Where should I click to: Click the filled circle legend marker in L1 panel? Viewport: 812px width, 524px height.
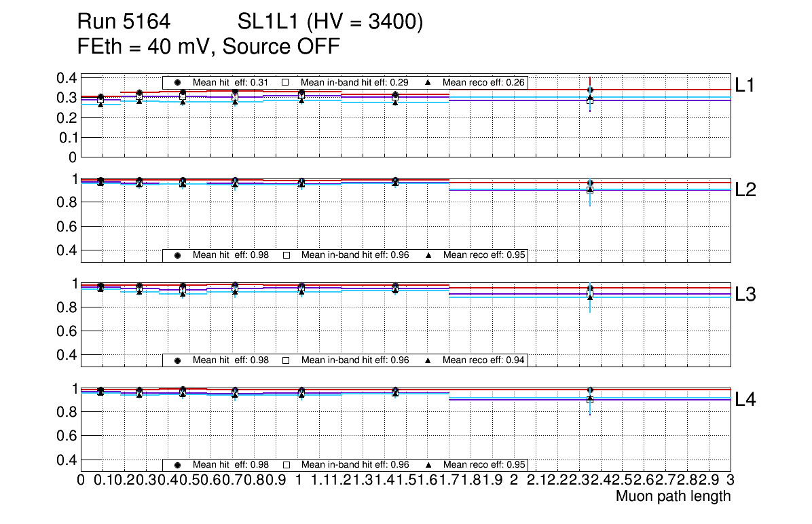tap(177, 82)
